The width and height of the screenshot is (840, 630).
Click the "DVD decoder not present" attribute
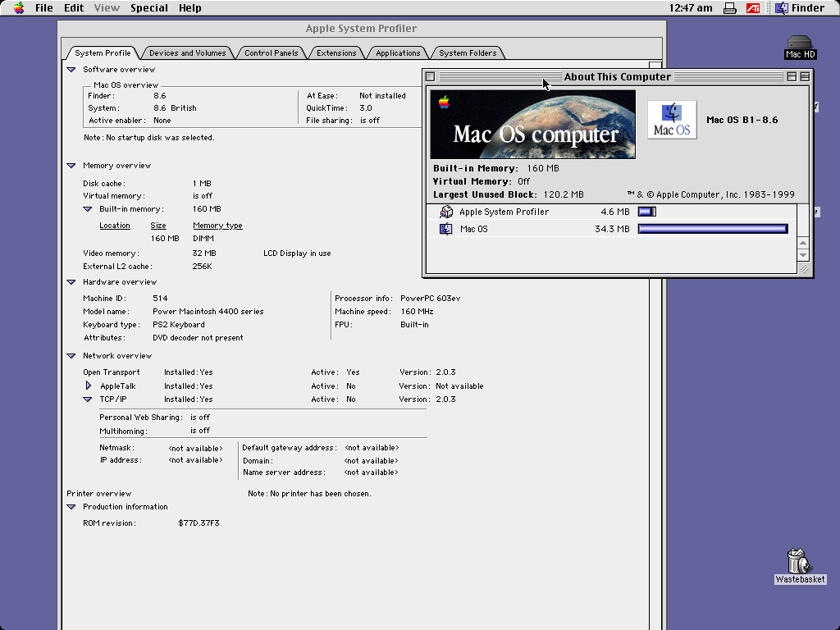coord(198,337)
